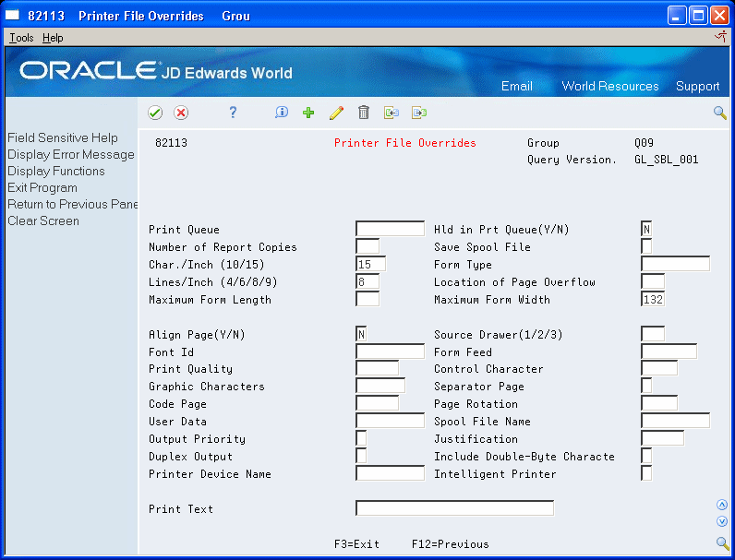Click the blue information bubble icon
Image resolution: width=735 pixels, height=560 pixels.
click(282, 113)
